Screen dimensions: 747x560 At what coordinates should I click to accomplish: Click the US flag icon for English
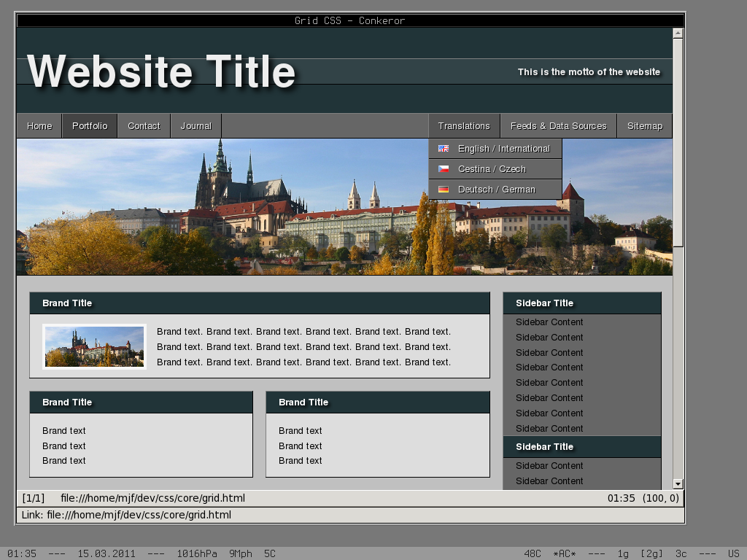tap(444, 149)
